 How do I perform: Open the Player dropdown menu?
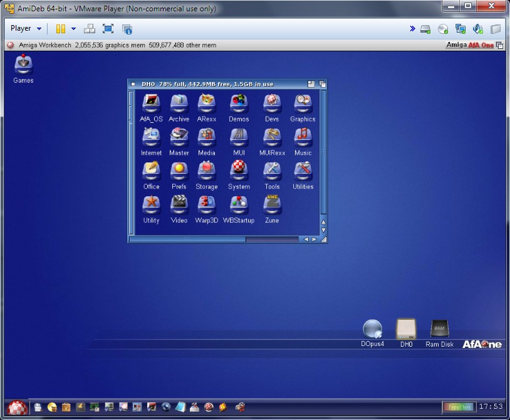pos(26,29)
